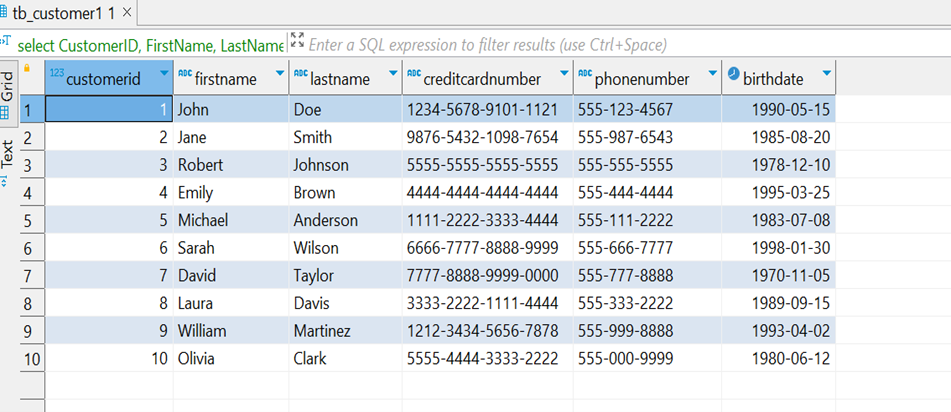Select row number 5 header
The image size is (951, 412).
coord(32,220)
